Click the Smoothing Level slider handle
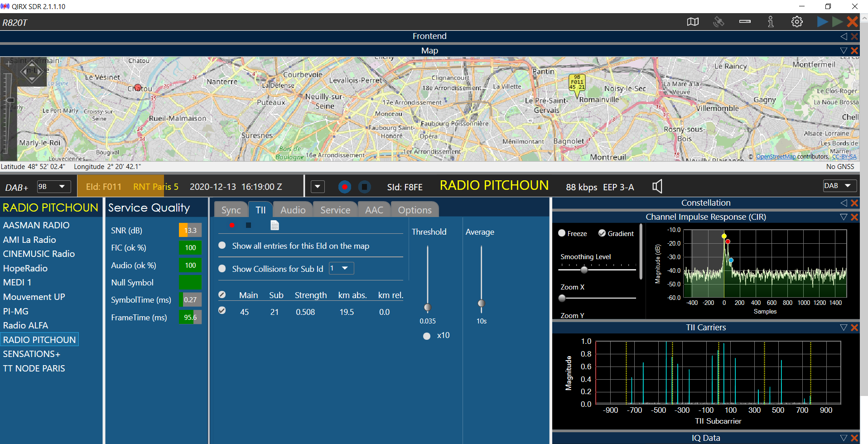868x444 pixels. coord(584,270)
